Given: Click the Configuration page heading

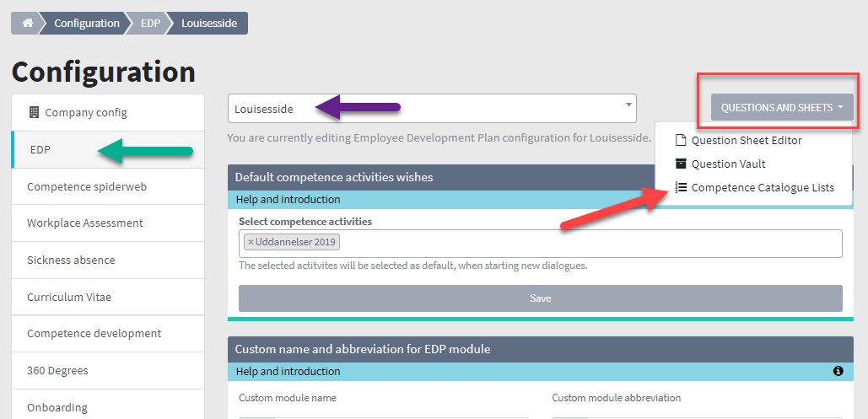Looking at the screenshot, I should [x=104, y=72].
